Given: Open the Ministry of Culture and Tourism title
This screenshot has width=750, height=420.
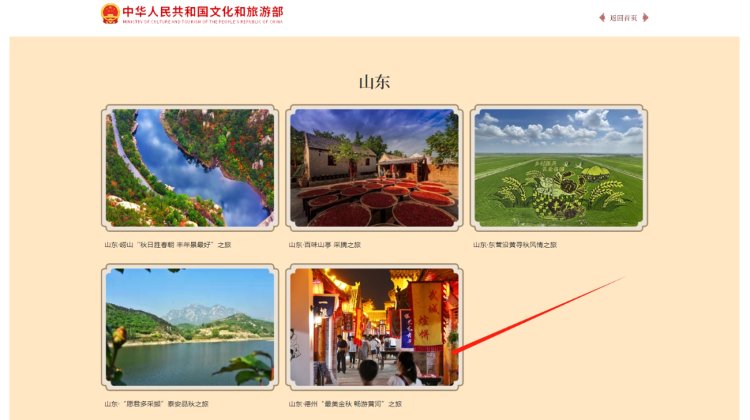Looking at the screenshot, I should 203,11.
